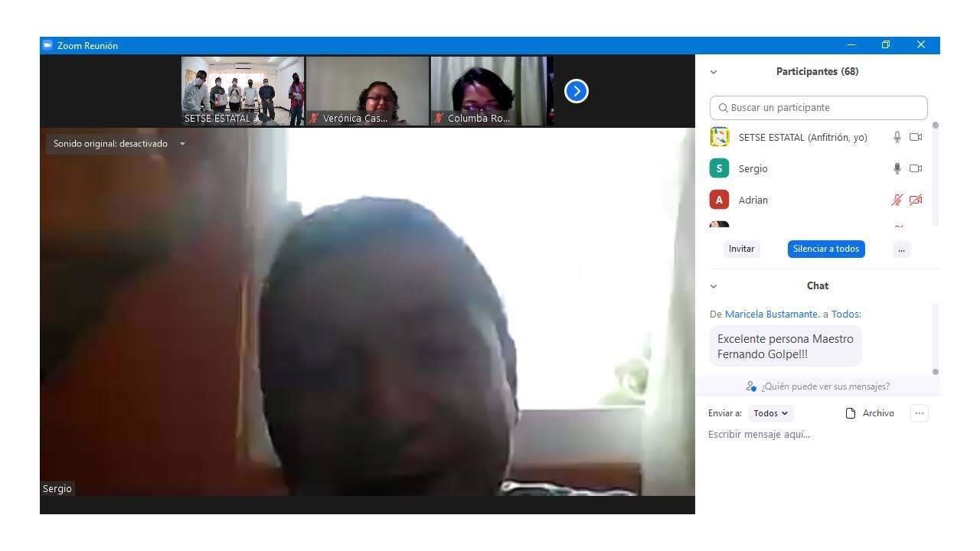Click the person-lock privacy icon
980x551 pixels.
[751, 386]
